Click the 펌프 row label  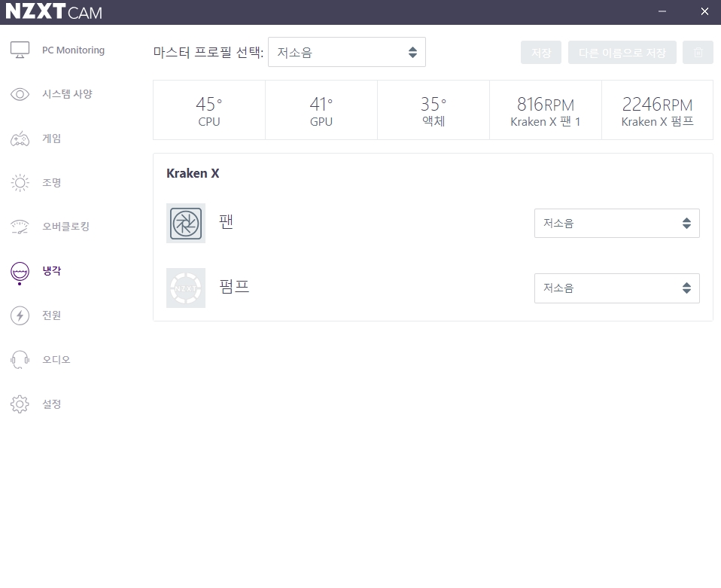[x=234, y=286]
